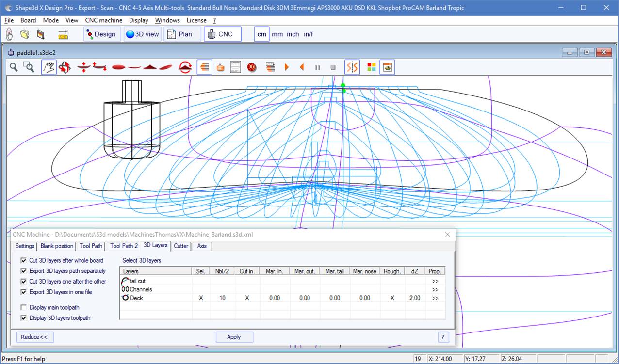Activate the hand pan tool

click(49, 67)
